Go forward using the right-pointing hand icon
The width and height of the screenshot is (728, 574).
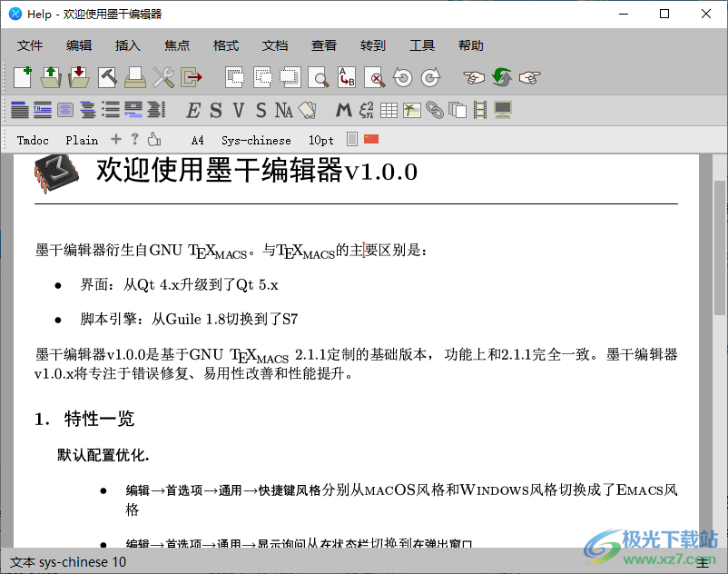point(530,77)
